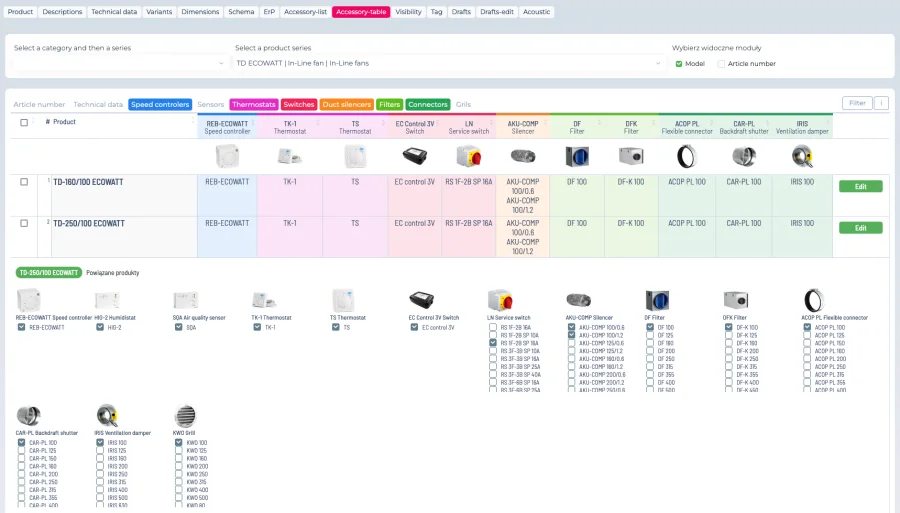Sort the TK-1 Thermostat column arrows
Screen dimensions: 900x513
(x=317, y=122)
